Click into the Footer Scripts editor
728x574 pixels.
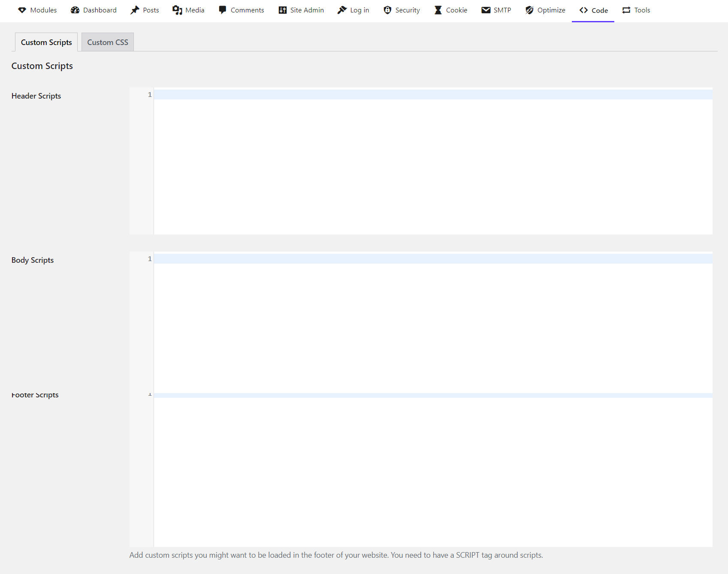coord(432,472)
